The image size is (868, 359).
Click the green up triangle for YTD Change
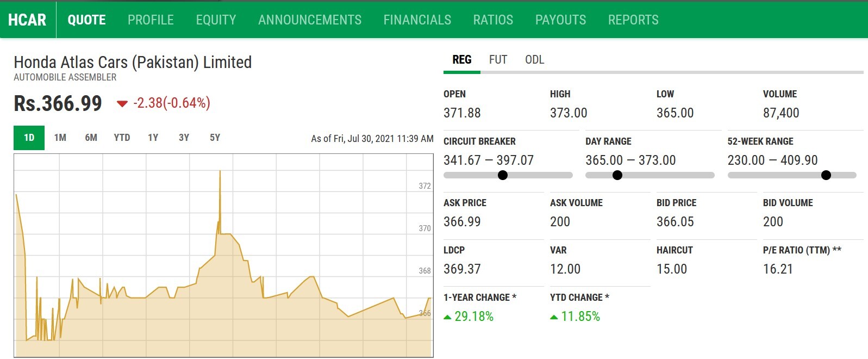(x=554, y=317)
